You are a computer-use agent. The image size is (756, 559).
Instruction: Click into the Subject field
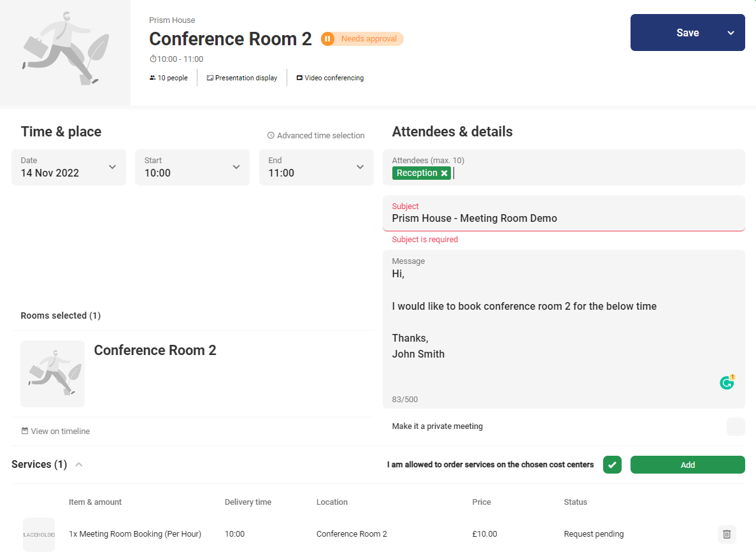[563, 219]
